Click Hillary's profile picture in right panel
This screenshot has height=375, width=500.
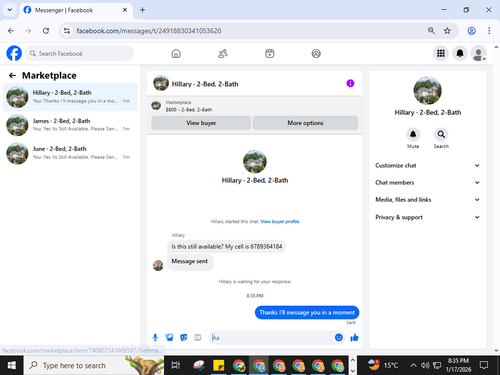(x=427, y=91)
